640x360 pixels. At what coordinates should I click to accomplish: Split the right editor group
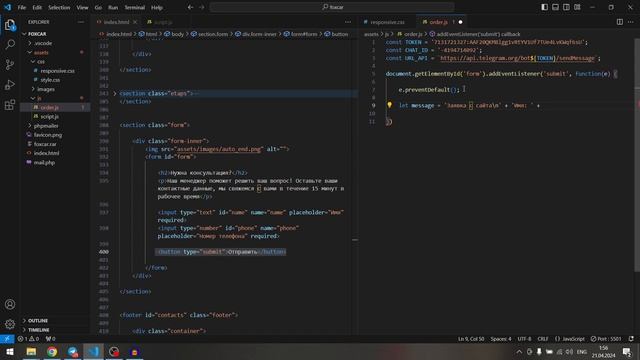[620, 22]
